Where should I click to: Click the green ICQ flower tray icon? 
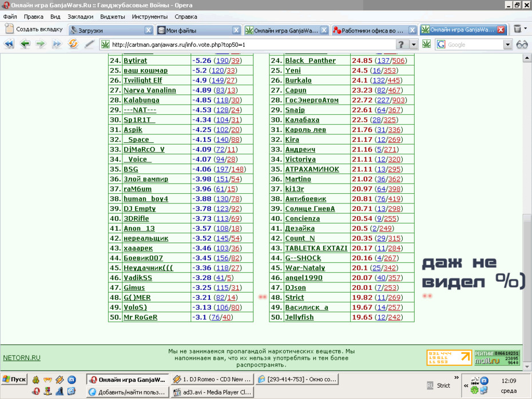[474, 390]
